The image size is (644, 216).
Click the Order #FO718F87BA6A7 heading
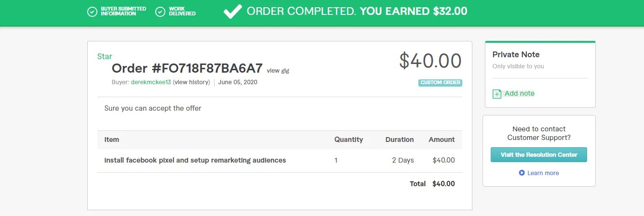click(187, 68)
